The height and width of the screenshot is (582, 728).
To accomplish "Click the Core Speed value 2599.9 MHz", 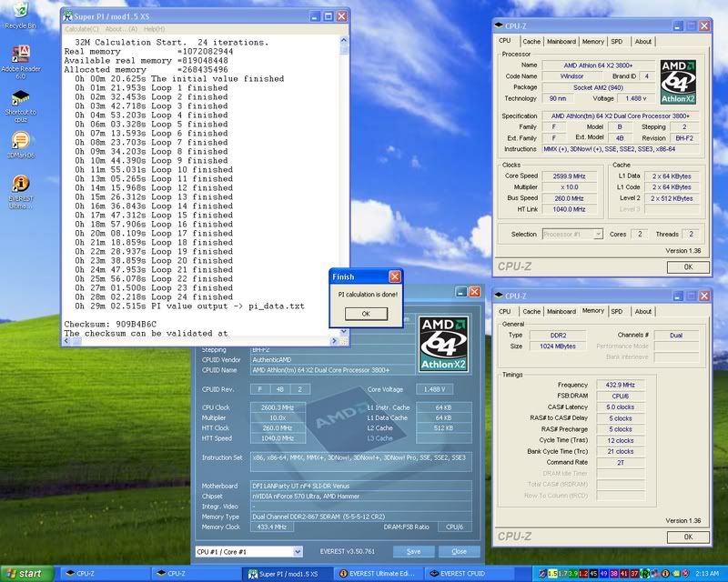I will point(569,176).
